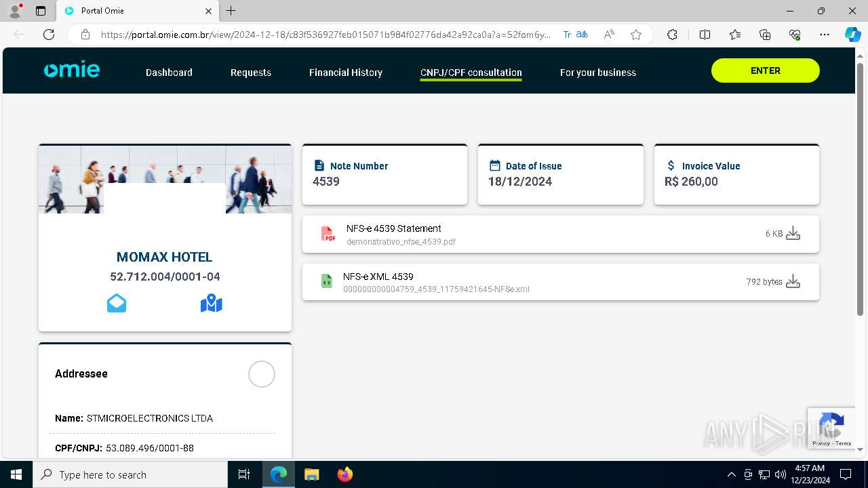Download the NFS-e 4539 Statement PDF
Viewport: 868px width, 488px height.
pyautogui.click(x=793, y=234)
